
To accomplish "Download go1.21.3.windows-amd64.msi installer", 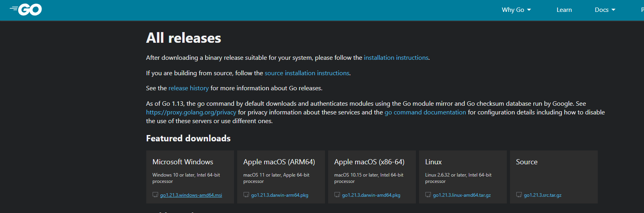I will 191,195.
